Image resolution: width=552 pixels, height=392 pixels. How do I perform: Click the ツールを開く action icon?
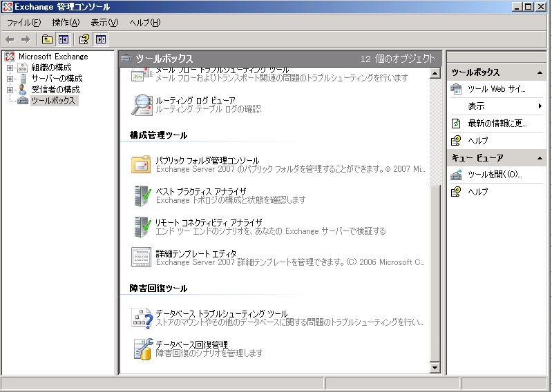coord(456,175)
